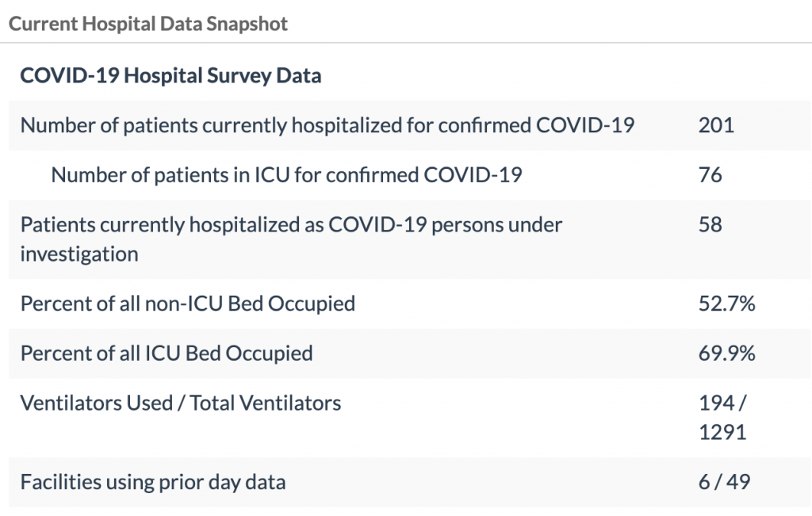Select the 6 / 49 facilities value
The width and height of the screenshot is (812, 516).
[724, 482]
